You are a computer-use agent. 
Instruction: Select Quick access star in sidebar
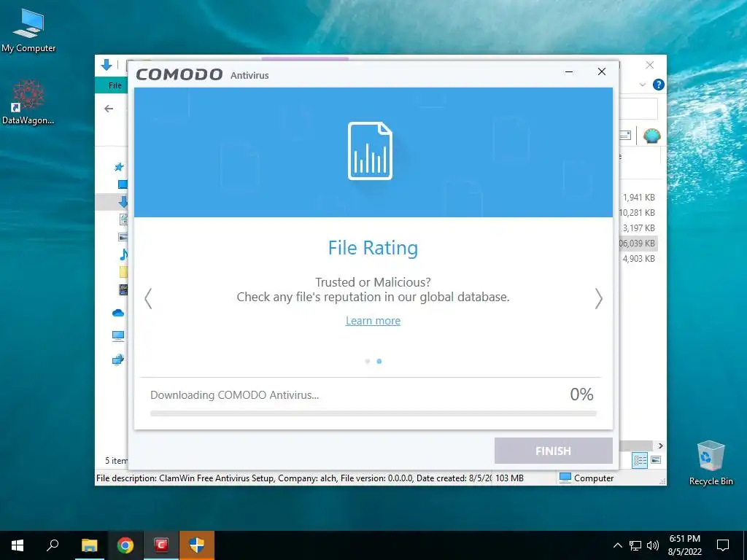click(x=119, y=167)
